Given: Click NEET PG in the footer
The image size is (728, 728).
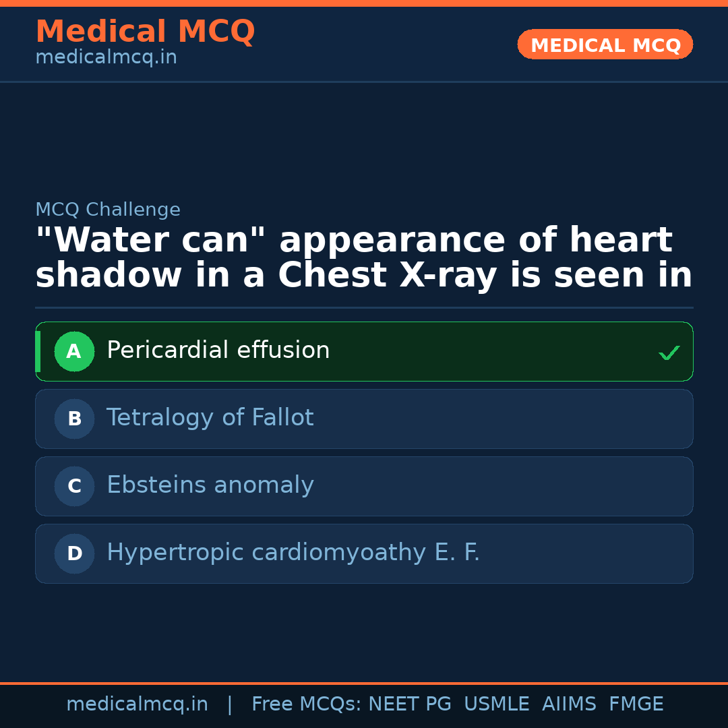Looking at the screenshot, I should (409, 704).
